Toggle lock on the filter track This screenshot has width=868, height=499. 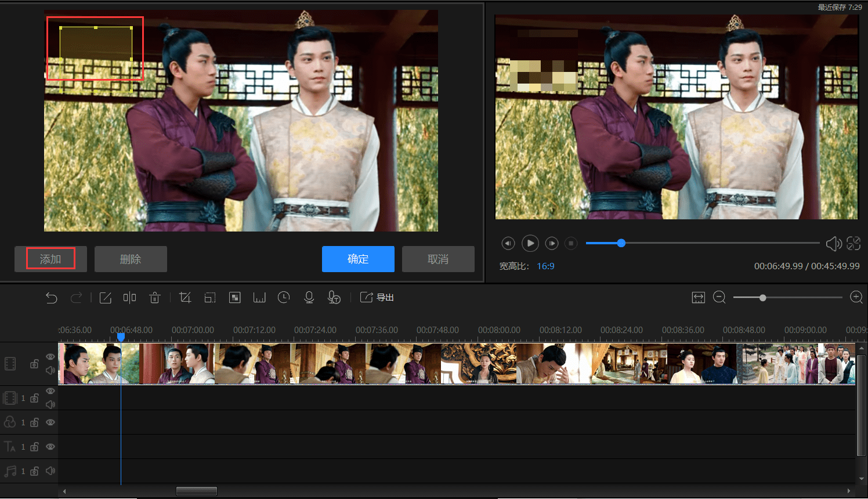pos(35,422)
